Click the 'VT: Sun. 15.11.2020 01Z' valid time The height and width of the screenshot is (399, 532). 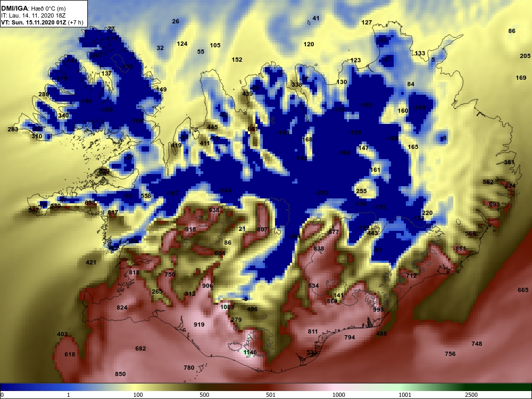[x=34, y=23]
